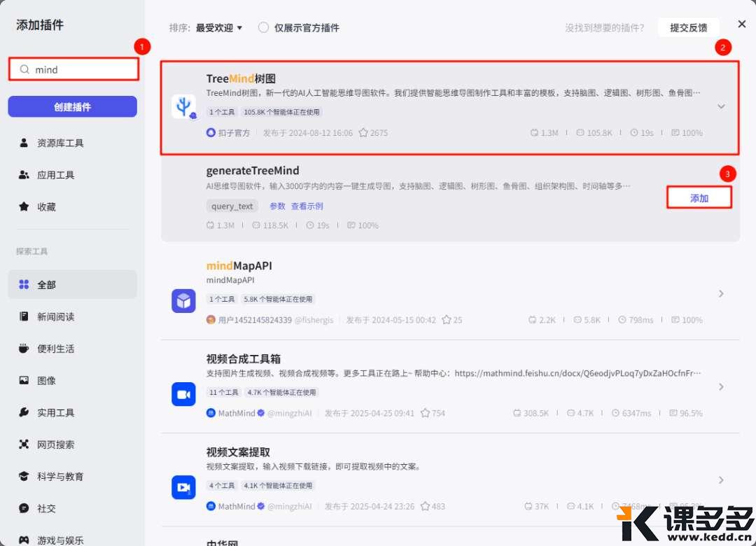Image resolution: width=756 pixels, height=546 pixels.
Task: Select the 全部 category
Action: [72, 285]
